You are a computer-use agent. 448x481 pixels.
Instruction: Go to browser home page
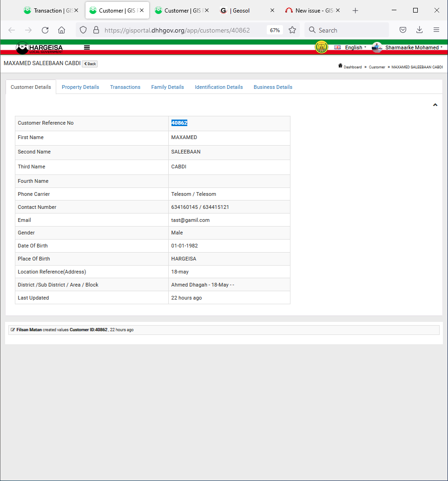point(62,30)
